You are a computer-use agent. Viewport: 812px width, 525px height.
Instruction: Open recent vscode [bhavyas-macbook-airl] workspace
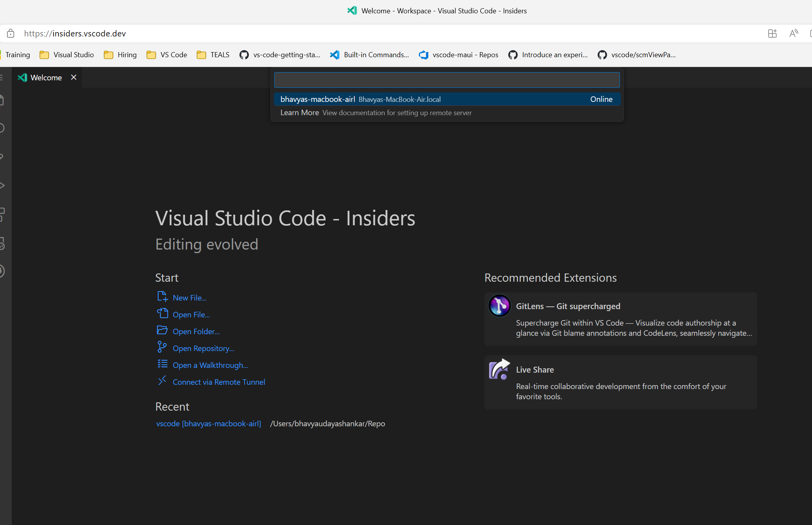tap(208, 424)
